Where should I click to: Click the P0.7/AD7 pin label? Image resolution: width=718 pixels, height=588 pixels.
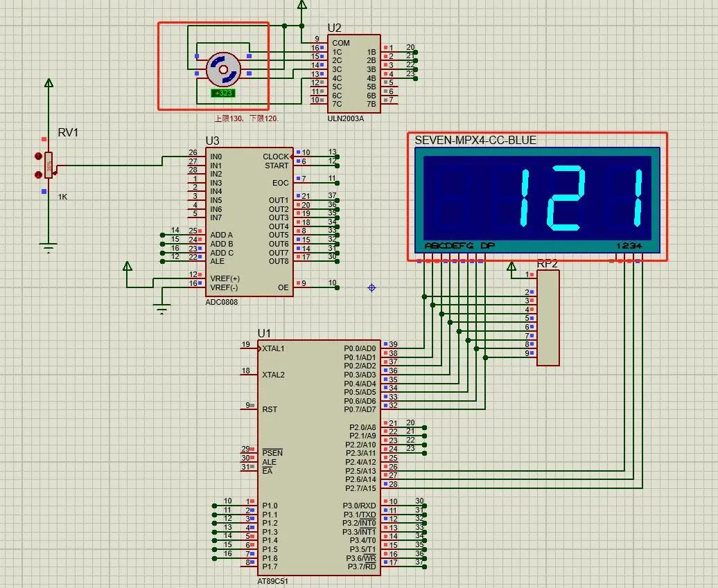[360, 409]
